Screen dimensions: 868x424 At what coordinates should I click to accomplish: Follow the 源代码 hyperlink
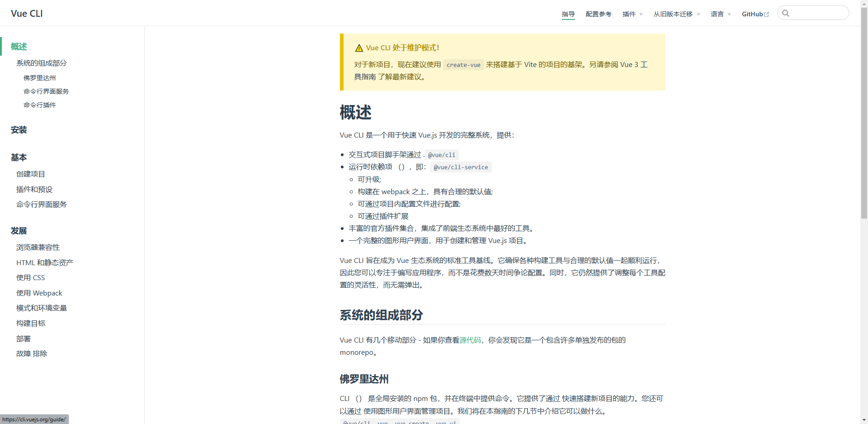[470, 340]
